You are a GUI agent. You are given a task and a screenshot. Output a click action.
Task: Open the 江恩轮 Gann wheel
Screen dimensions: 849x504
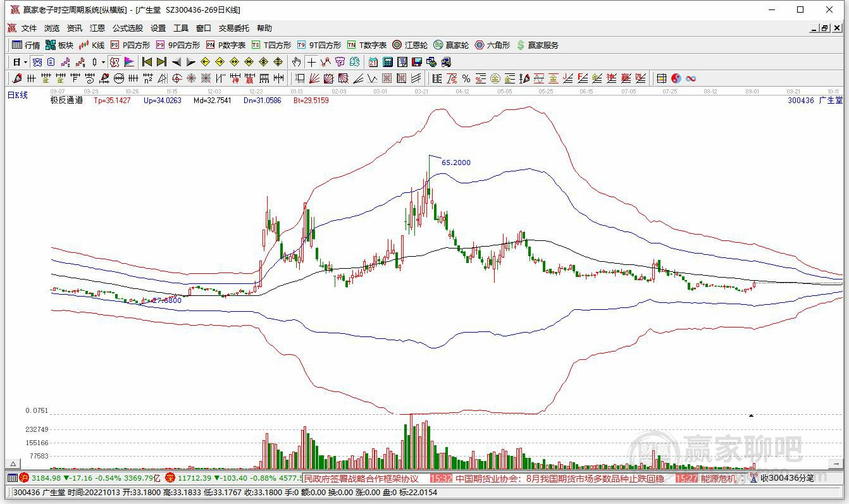[410, 45]
